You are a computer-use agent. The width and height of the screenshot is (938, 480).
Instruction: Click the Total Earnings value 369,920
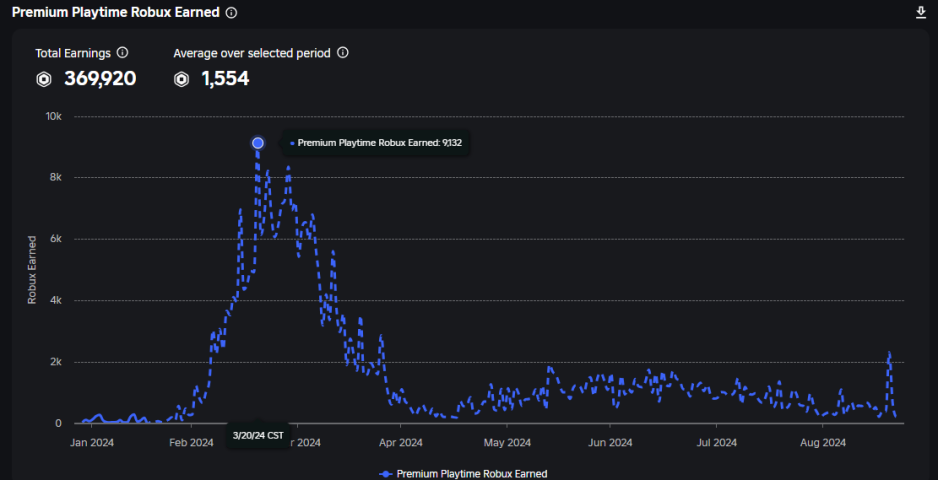[100, 80]
